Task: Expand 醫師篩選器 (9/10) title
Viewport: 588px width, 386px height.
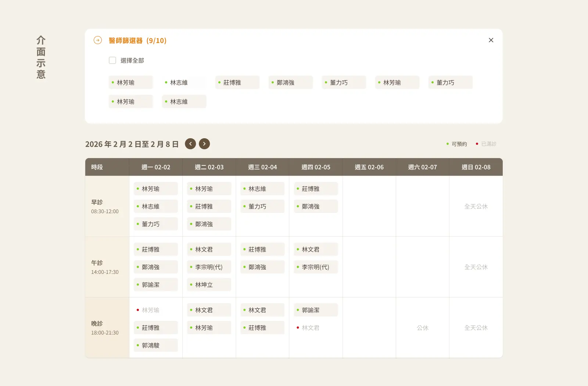Action: [137, 40]
